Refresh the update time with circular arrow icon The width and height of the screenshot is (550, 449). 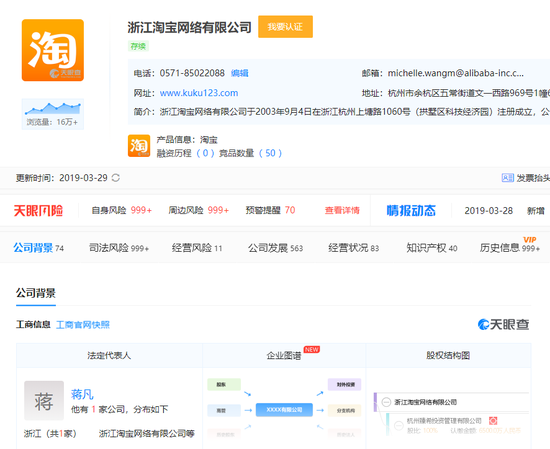(x=116, y=178)
